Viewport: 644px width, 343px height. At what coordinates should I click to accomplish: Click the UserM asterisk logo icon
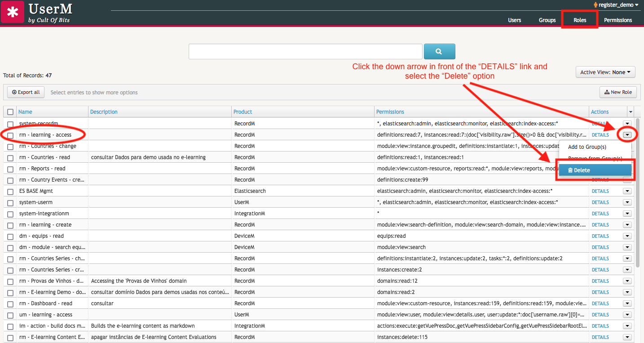(x=12, y=12)
